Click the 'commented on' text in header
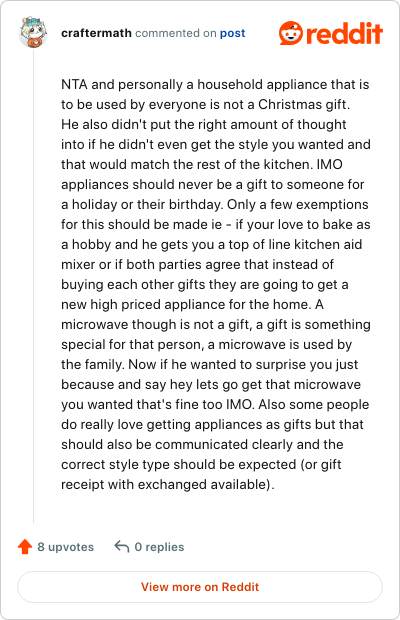Viewport: 400px width, 620px height. [175, 33]
